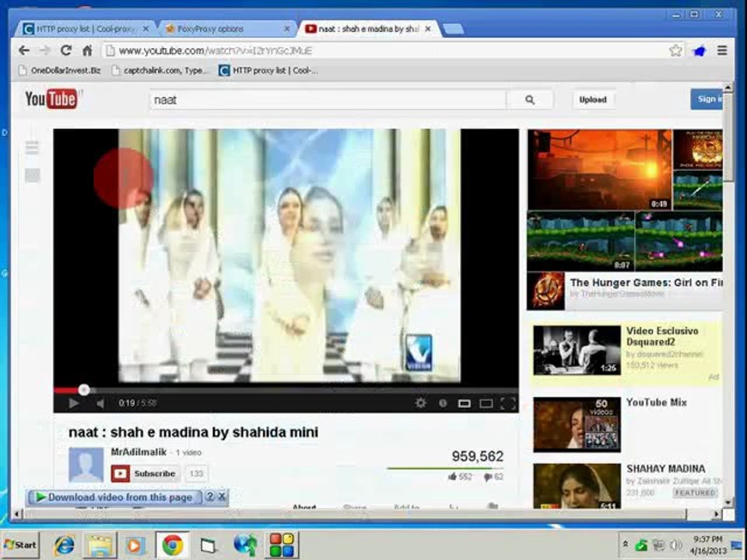Open MrAdilmalik channel link
Viewport: 747px width, 560px height.
coord(139,452)
